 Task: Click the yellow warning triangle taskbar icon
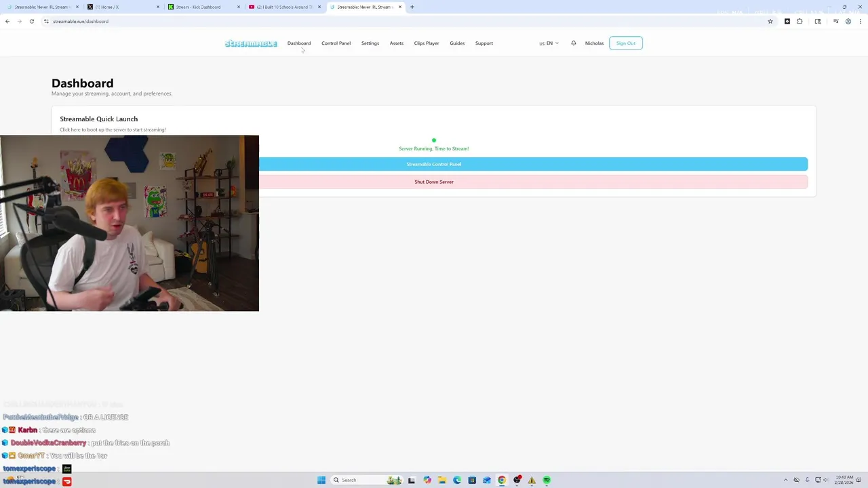click(532, 480)
